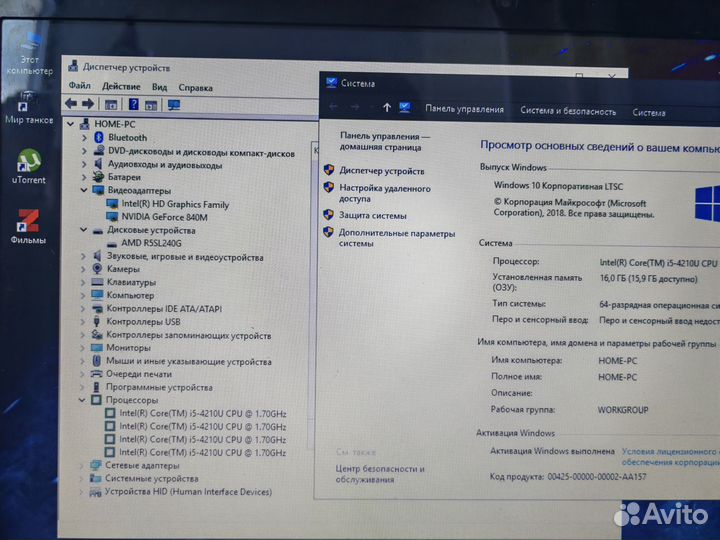Select Устройства HID (Human Interface Devices)
The width and height of the screenshot is (720, 540).
(x=188, y=492)
